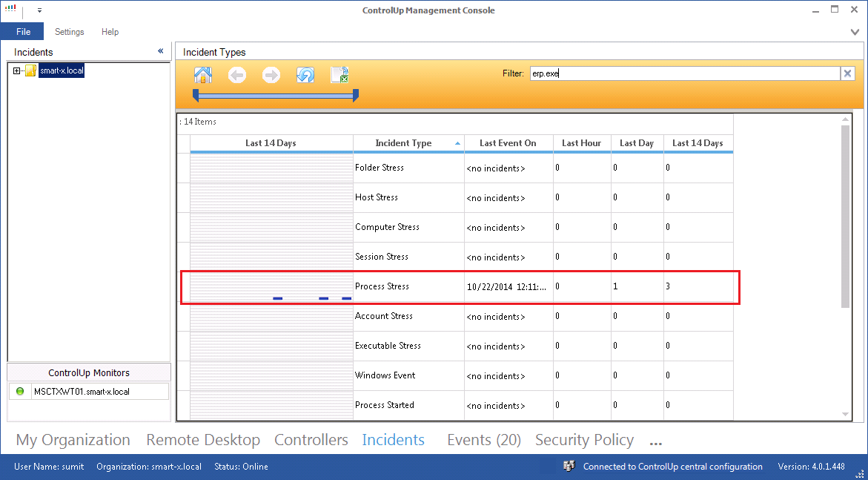The image size is (868, 480).
Task: Click the scrollbar down arrow in incident list
Action: point(845,415)
